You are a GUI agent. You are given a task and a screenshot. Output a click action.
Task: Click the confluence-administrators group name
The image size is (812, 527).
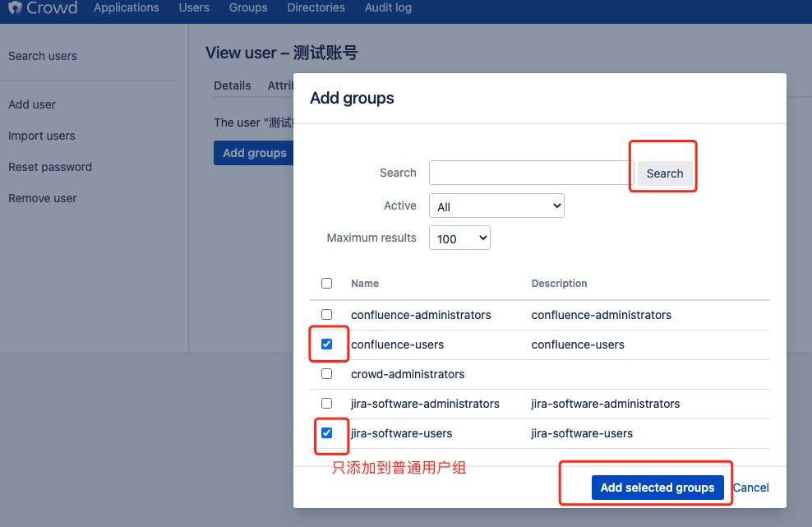pos(421,315)
